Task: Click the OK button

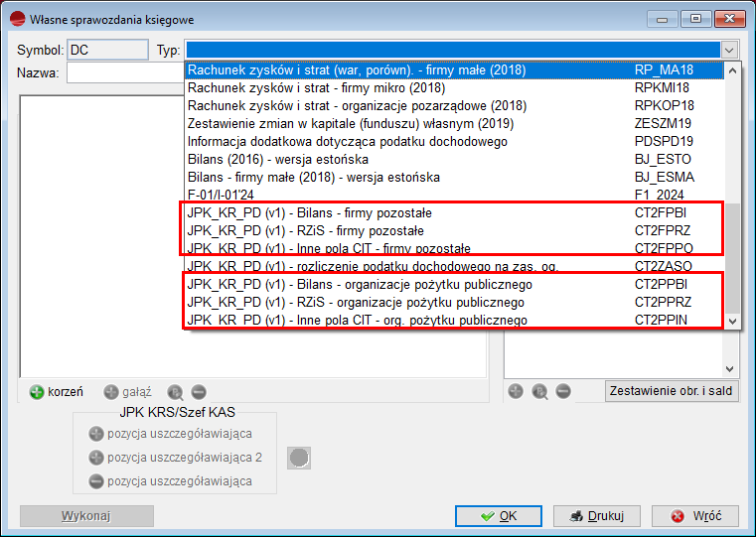Action: (498, 516)
